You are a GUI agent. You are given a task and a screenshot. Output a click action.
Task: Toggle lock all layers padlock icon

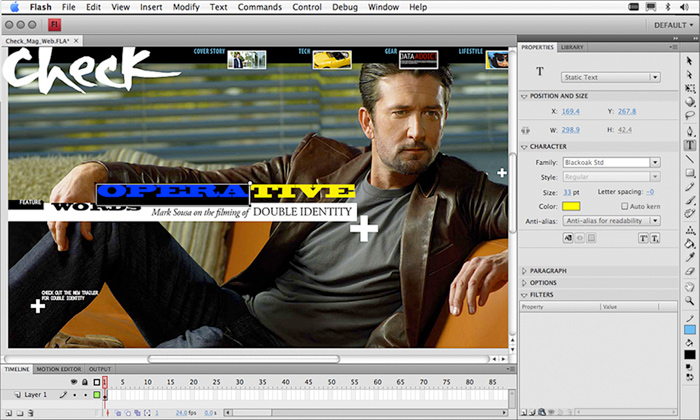85,382
